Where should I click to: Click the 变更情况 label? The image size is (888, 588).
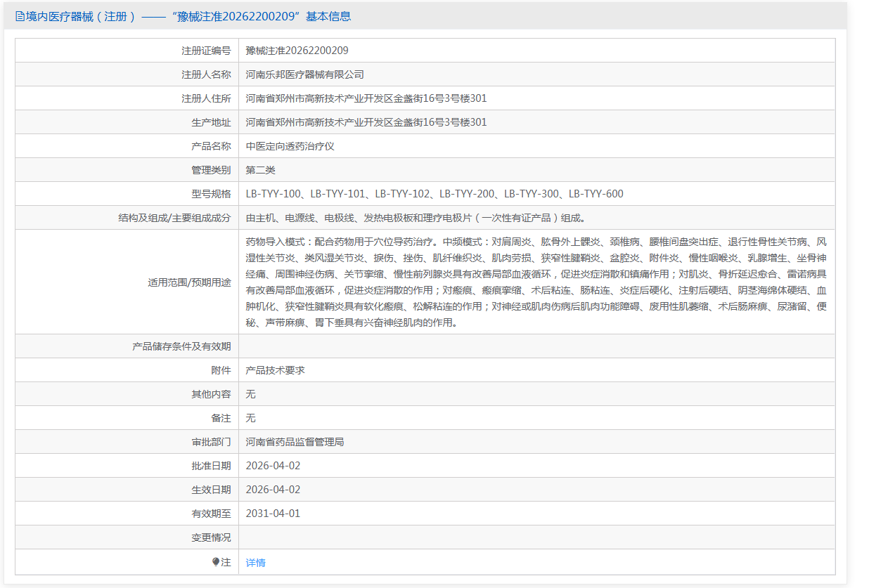211,537
